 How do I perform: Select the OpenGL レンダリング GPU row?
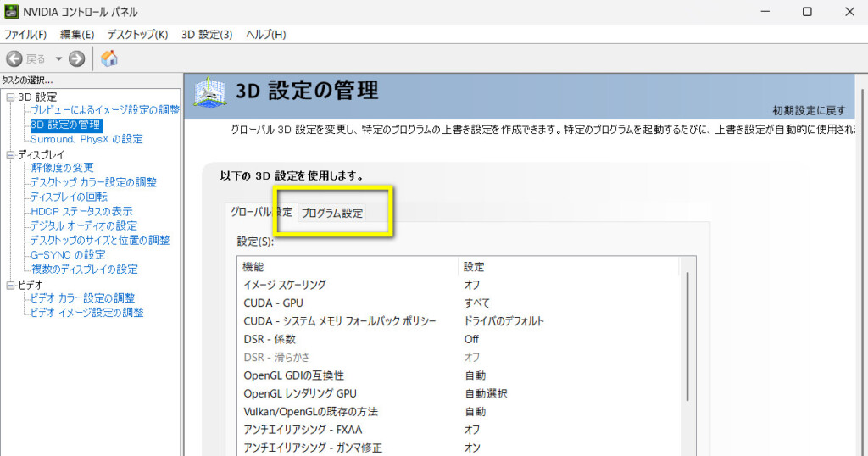(x=460, y=393)
